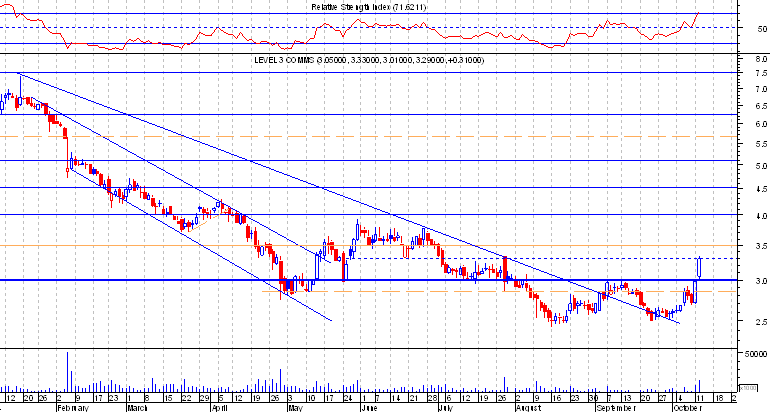Click the 24 date label in May
The width and height of the screenshot is (770, 412).
coord(348,398)
